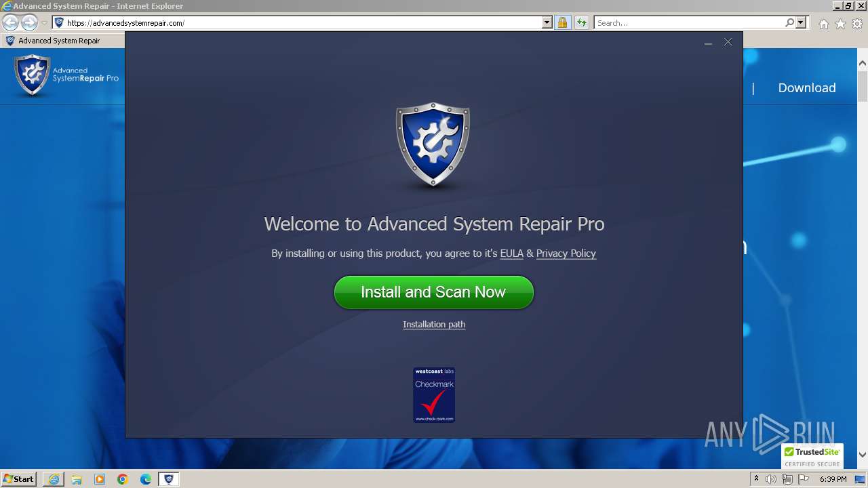Select Advanced System Repair taskbar item
Viewport: 868px width, 488px height.
click(x=169, y=479)
